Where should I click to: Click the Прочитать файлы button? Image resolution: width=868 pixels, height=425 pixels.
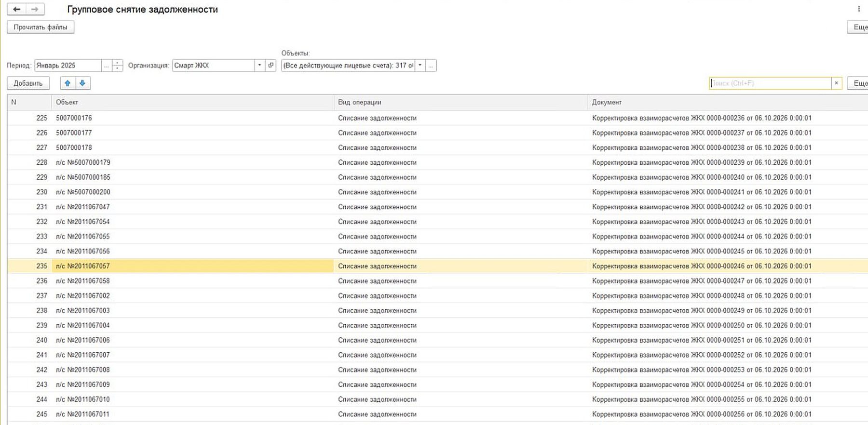[41, 27]
